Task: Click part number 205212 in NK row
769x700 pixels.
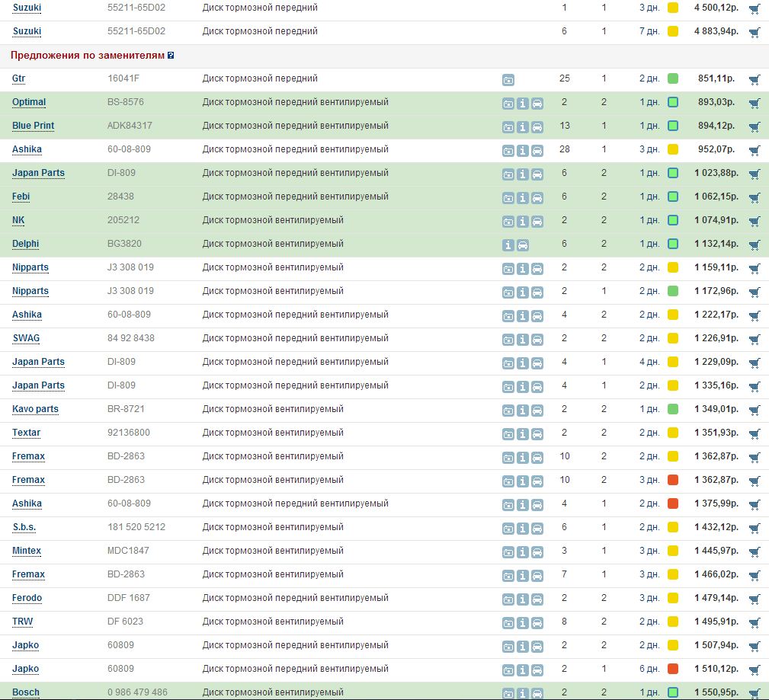Action: 123,220
